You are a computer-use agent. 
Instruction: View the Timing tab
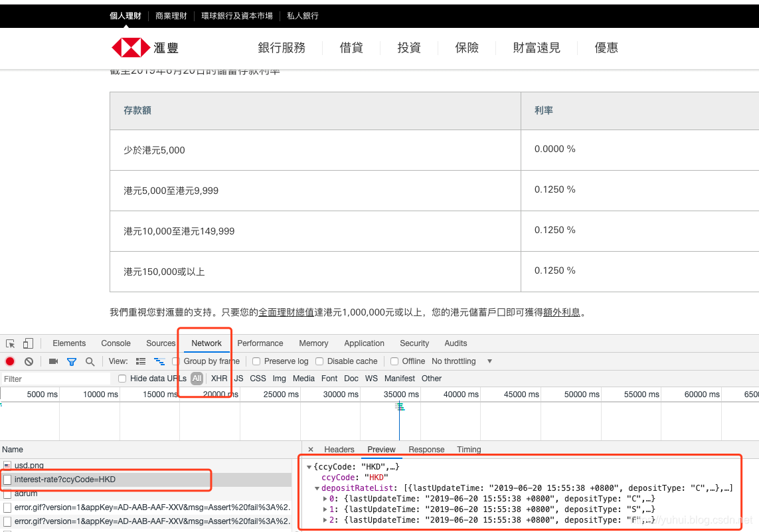469,449
